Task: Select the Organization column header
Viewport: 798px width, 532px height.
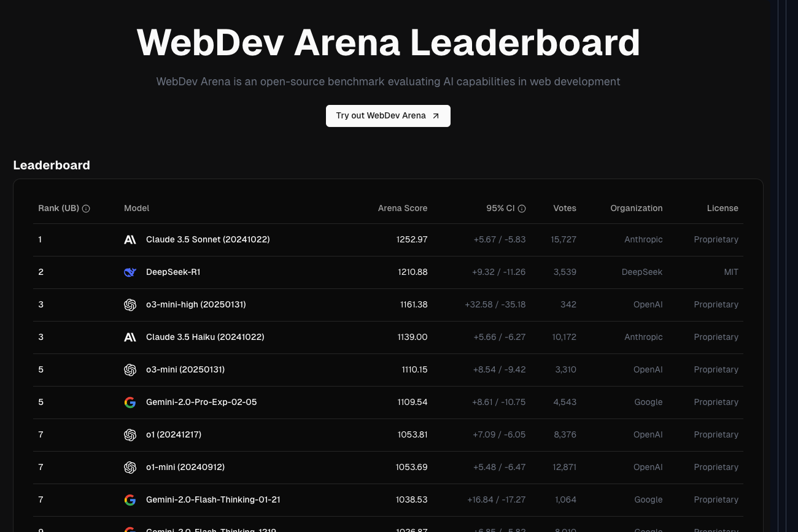Action: [x=637, y=209]
